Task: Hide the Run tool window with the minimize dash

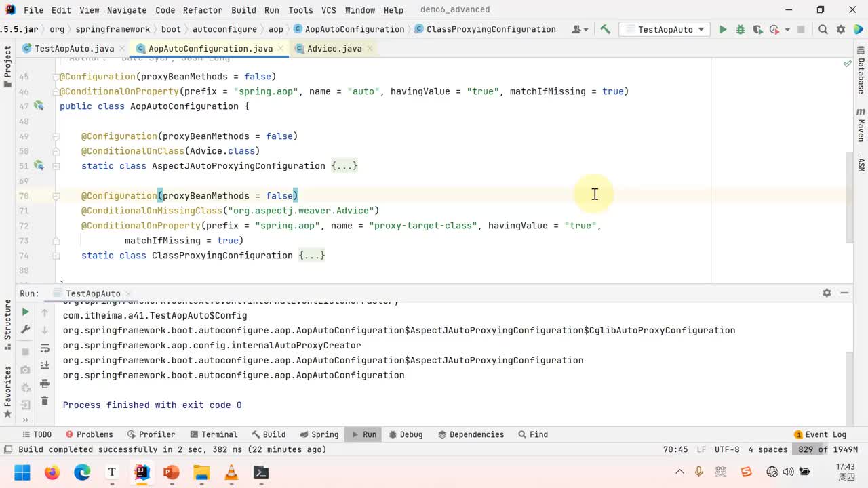Action: tap(844, 293)
